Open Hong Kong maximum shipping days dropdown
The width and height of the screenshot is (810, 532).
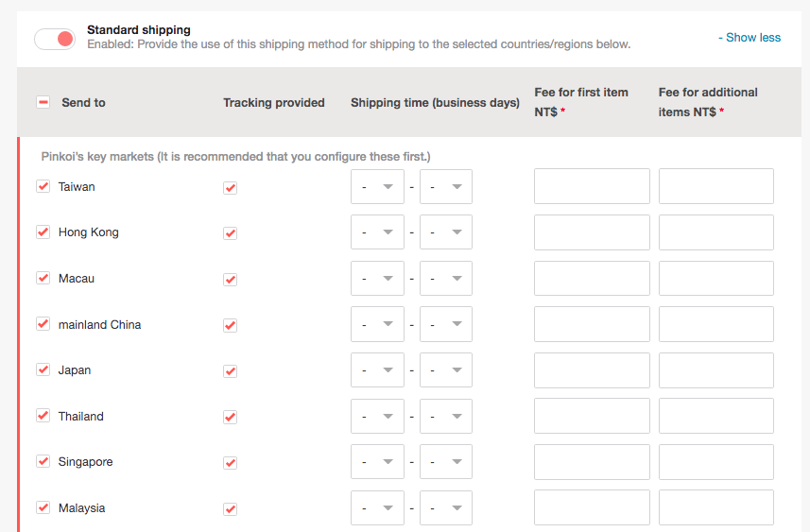[x=446, y=232]
